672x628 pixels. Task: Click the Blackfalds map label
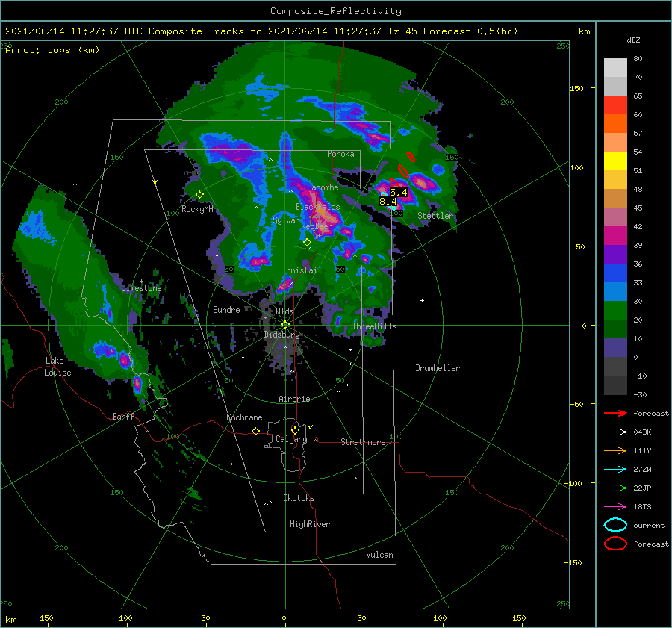317,207
